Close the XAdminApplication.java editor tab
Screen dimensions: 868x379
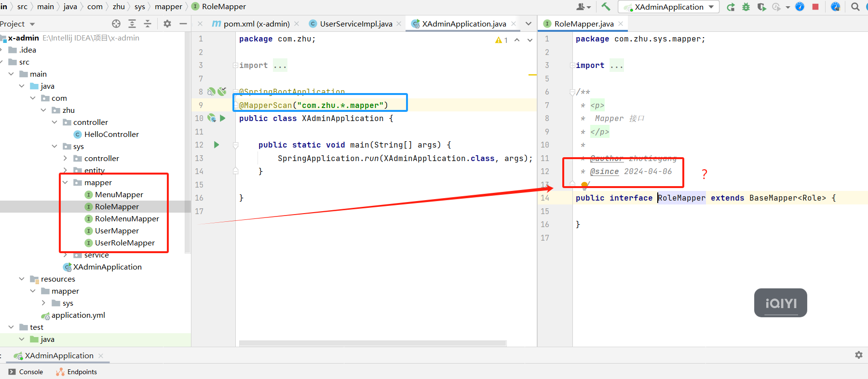tap(514, 24)
